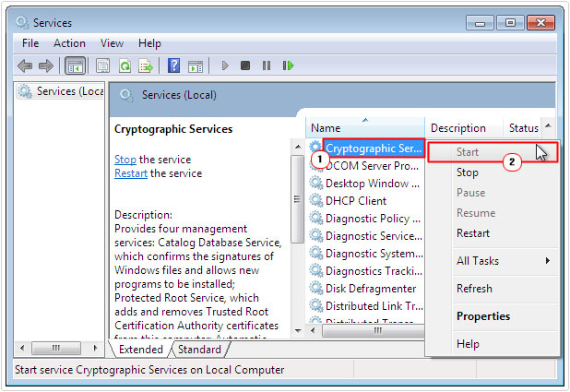Select the Diagnostic Service... row
This screenshot has width=570, height=392.
pos(365,235)
